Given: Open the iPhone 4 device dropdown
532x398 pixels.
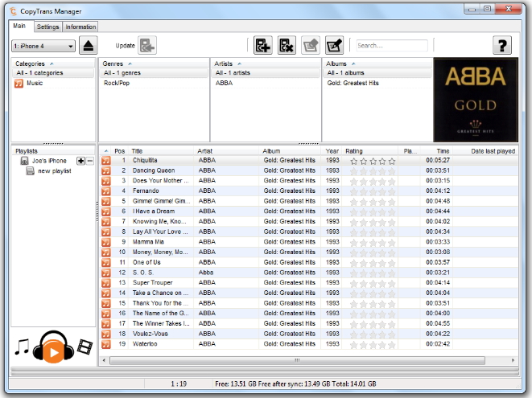Looking at the screenshot, I should point(43,46).
